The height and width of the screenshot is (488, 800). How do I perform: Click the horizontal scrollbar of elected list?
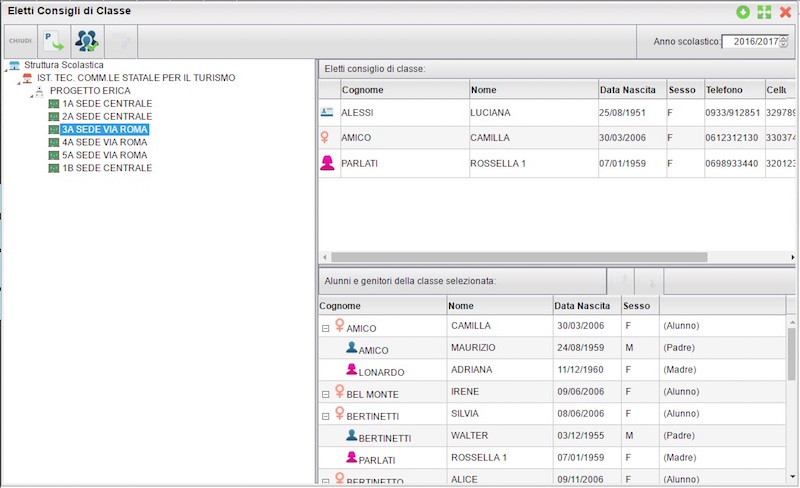(519, 257)
